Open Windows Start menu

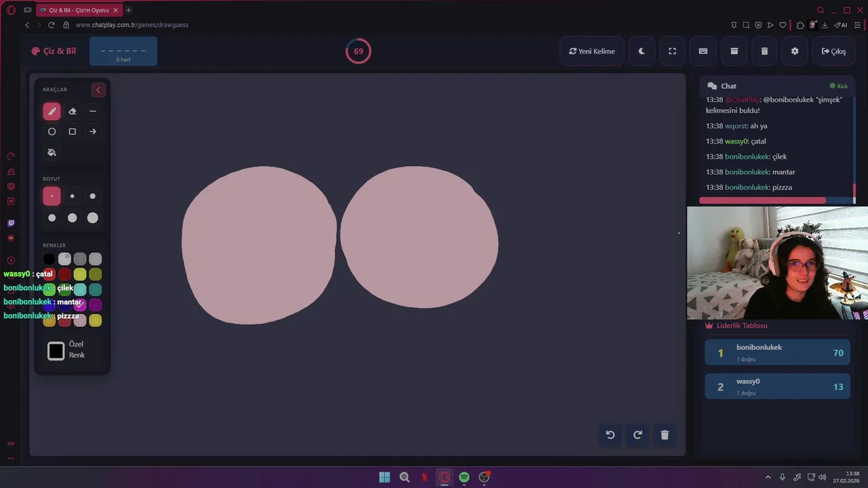pyautogui.click(x=384, y=477)
